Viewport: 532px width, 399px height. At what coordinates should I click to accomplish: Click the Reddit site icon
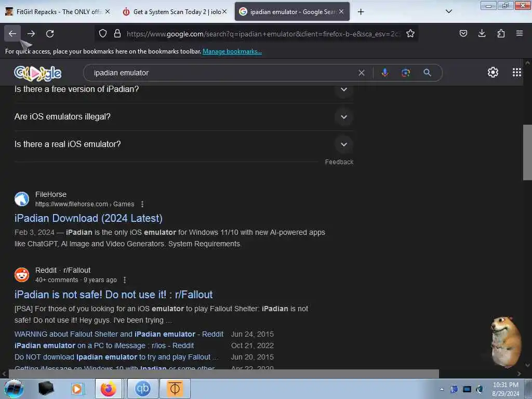click(22, 275)
